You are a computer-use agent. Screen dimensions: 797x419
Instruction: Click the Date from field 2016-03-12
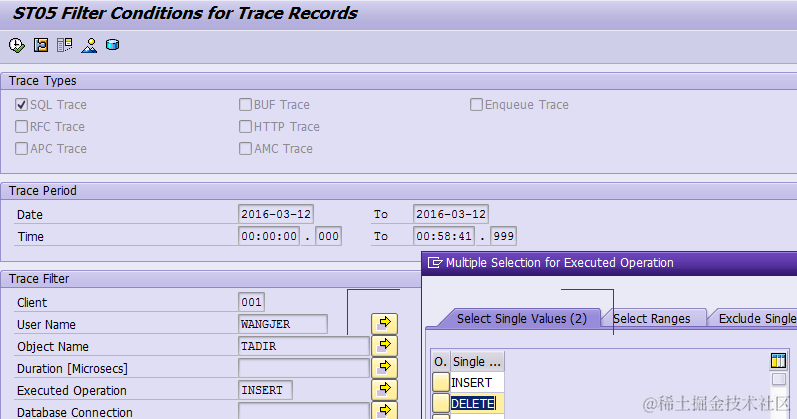[275, 214]
